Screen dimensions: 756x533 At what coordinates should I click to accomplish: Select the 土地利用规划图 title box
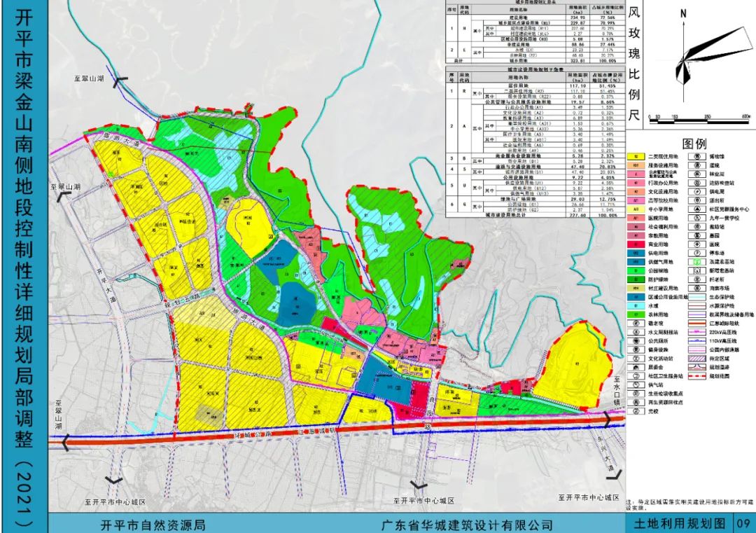click(x=671, y=523)
